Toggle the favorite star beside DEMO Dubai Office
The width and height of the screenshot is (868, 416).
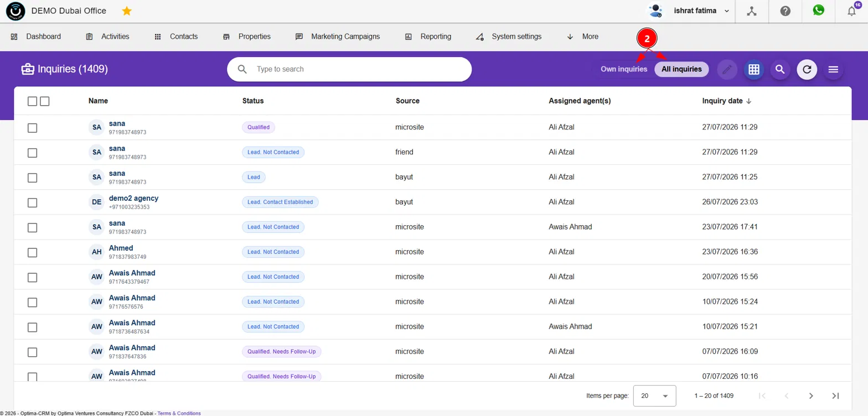click(127, 11)
